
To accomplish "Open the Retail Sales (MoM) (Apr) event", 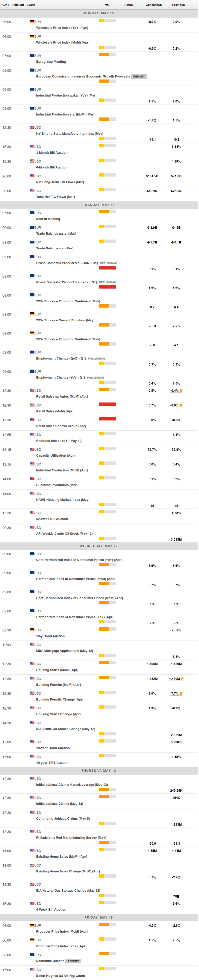I will pyautogui.click(x=55, y=411).
